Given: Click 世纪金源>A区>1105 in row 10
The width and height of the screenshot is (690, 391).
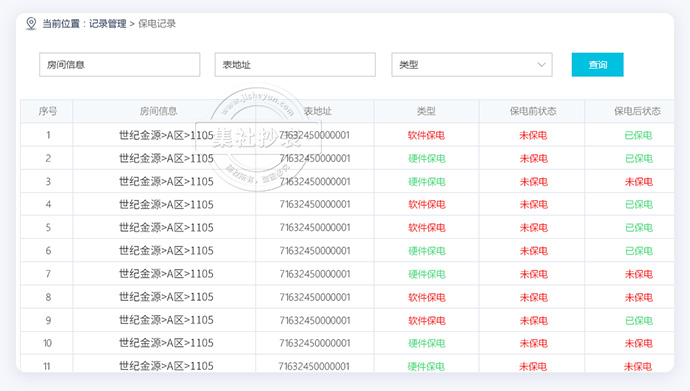Looking at the screenshot, I should point(166,343).
